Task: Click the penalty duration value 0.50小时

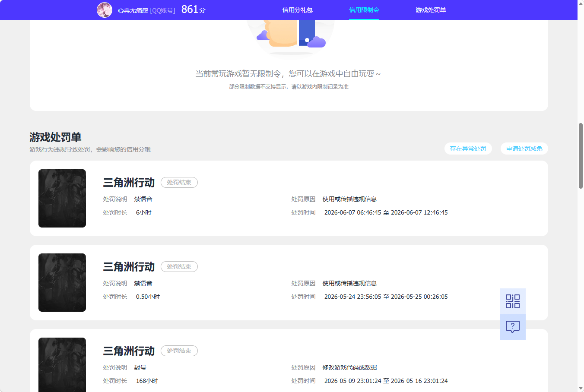Action: point(148,297)
